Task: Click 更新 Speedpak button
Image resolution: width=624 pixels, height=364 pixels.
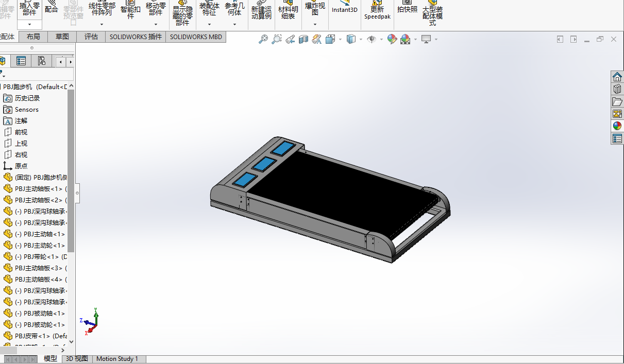Action: 377,11
